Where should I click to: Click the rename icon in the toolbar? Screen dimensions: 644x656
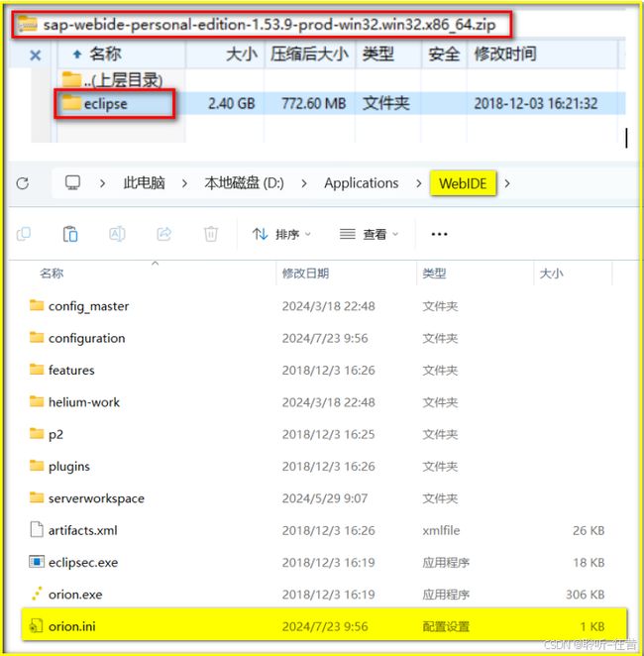click(x=117, y=234)
